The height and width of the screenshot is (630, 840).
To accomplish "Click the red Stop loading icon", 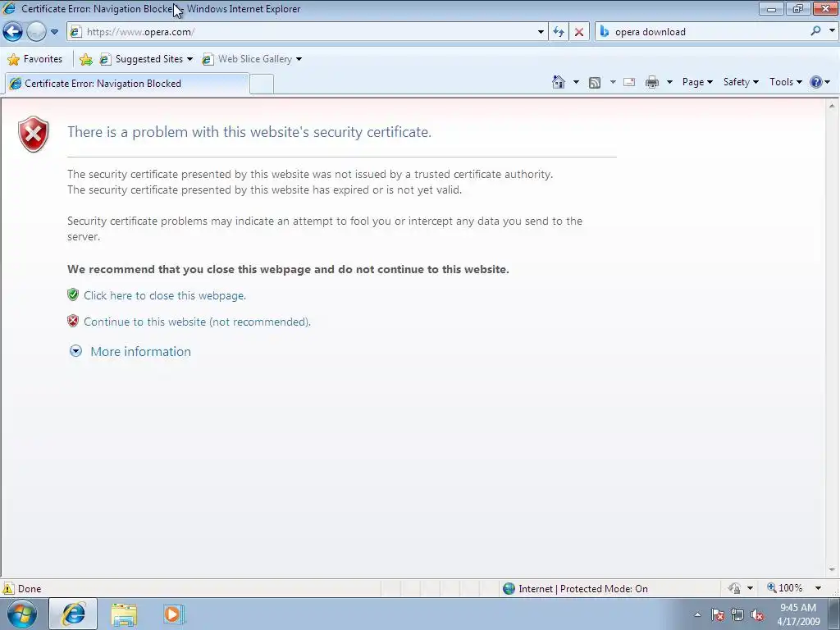I will 579,32.
